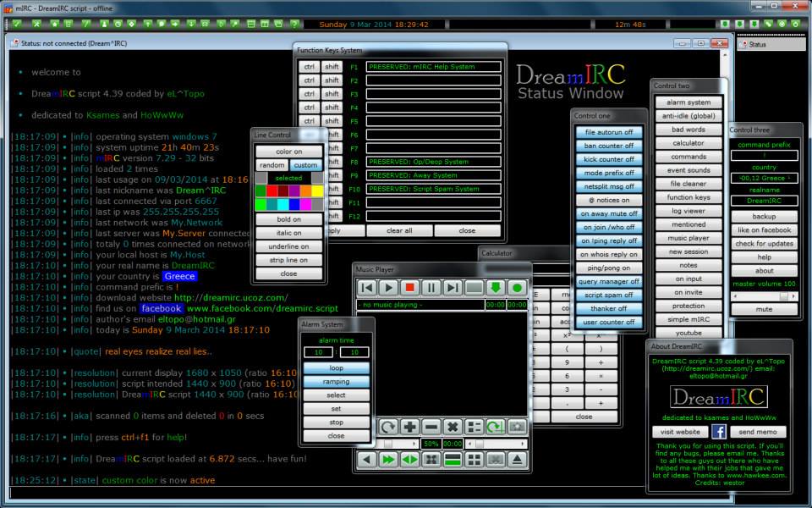This screenshot has width=812, height=508.
Task: Pause the Music Player
Action: (431, 288)
